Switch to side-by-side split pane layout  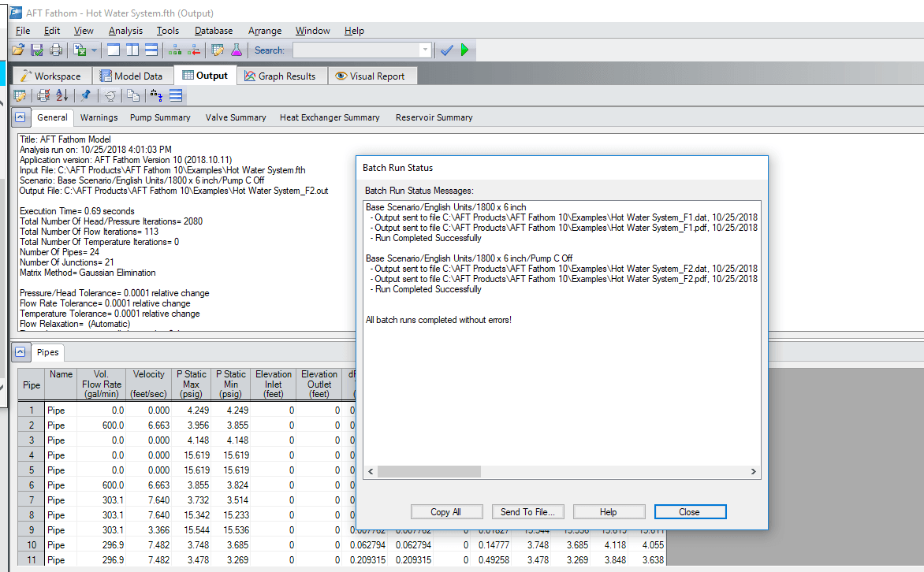click(x=132, y=50)
